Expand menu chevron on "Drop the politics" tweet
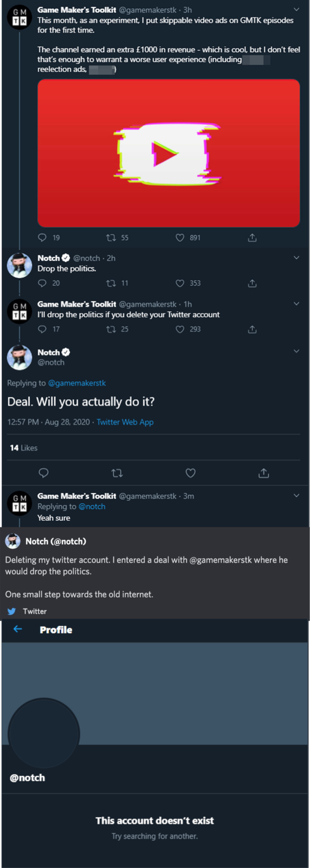 (296, 258)
